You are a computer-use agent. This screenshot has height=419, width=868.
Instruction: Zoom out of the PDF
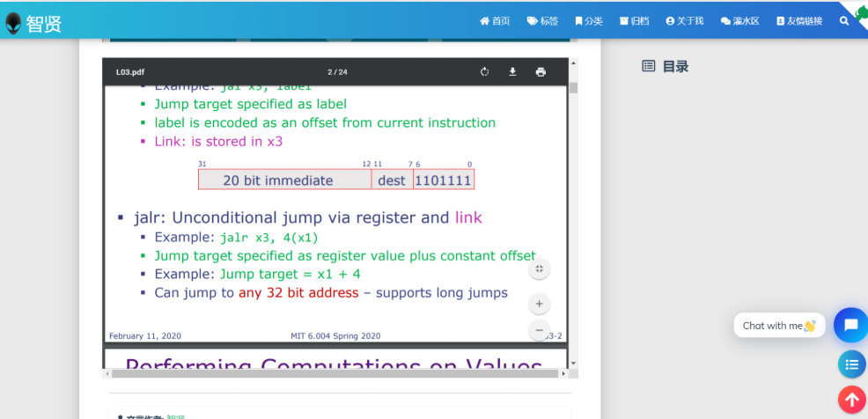[539, 332]
